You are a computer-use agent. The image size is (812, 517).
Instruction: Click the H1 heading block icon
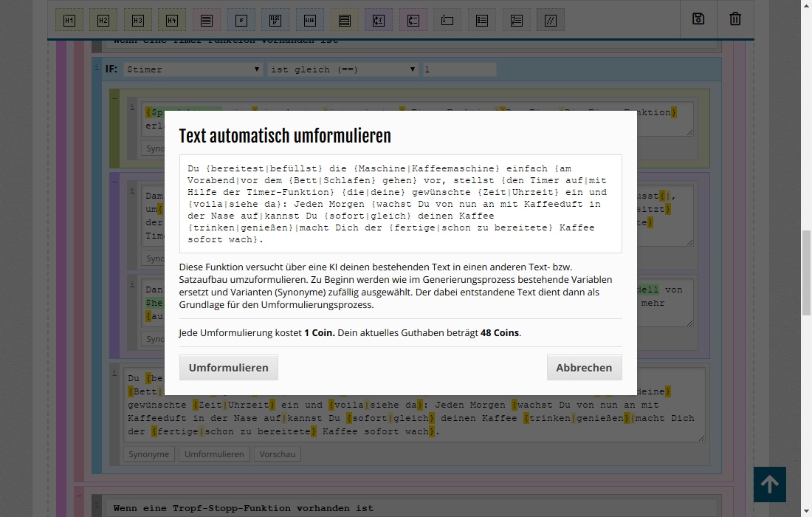pos(69,21)
